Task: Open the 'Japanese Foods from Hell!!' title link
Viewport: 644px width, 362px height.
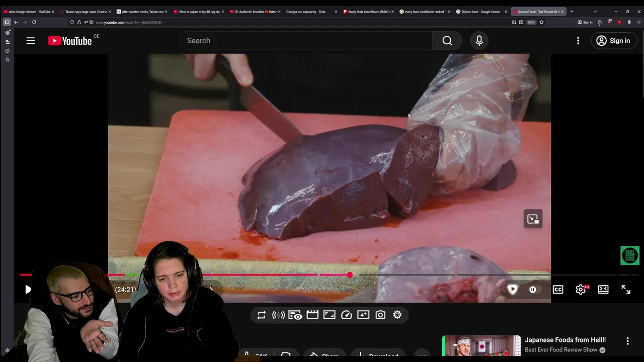Action: (565, 340)
